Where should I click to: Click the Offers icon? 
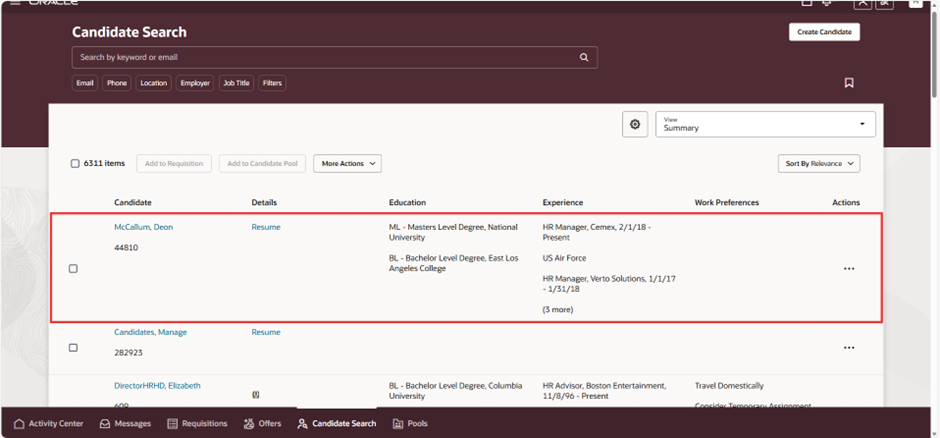(x=249, y=424)
